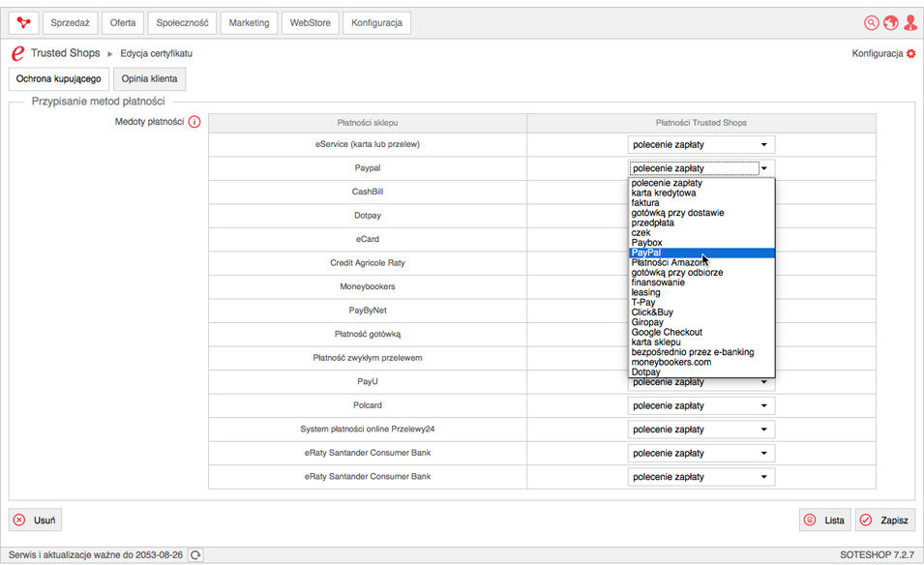Collapse the open Paypal row dropdown
This screenshot has width=924, height=565.
tap(701, 168)
